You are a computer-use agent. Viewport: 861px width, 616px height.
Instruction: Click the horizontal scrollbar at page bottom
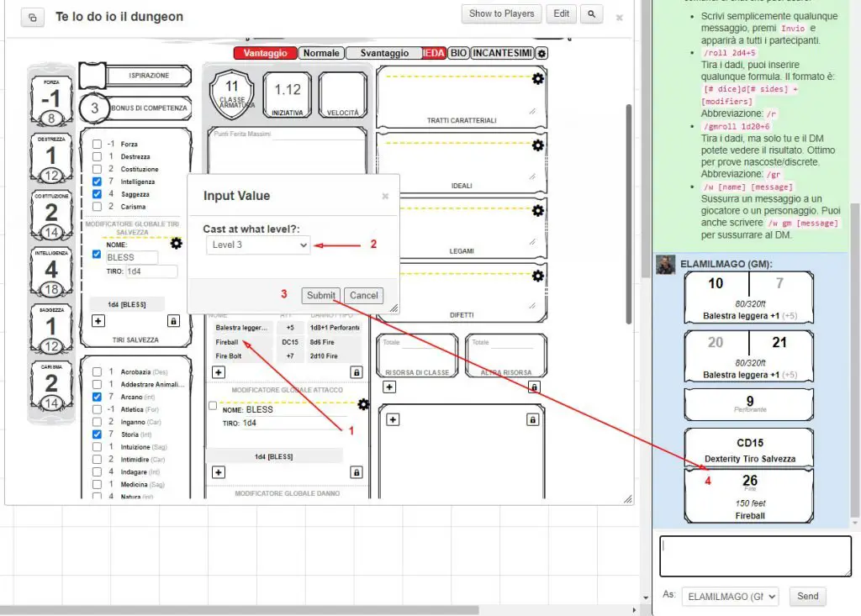pyautogui.click(x=239, y=610)
